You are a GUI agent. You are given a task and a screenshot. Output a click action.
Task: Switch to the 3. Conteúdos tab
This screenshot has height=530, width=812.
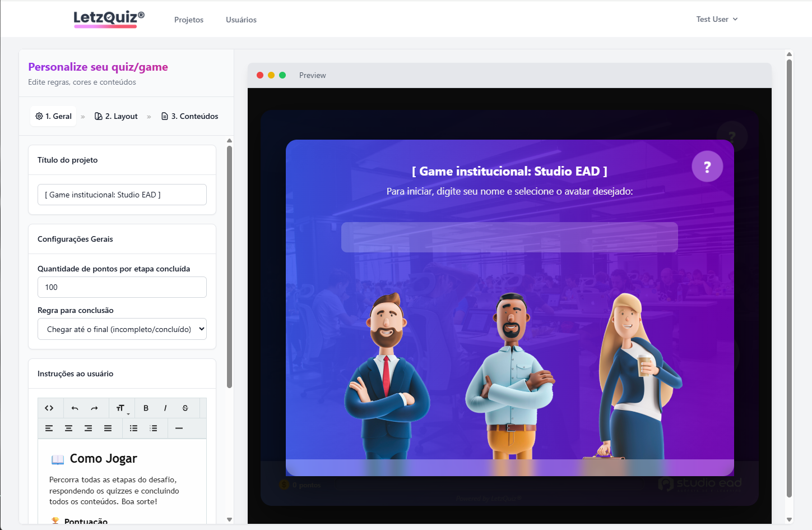(x=190, y=116)
